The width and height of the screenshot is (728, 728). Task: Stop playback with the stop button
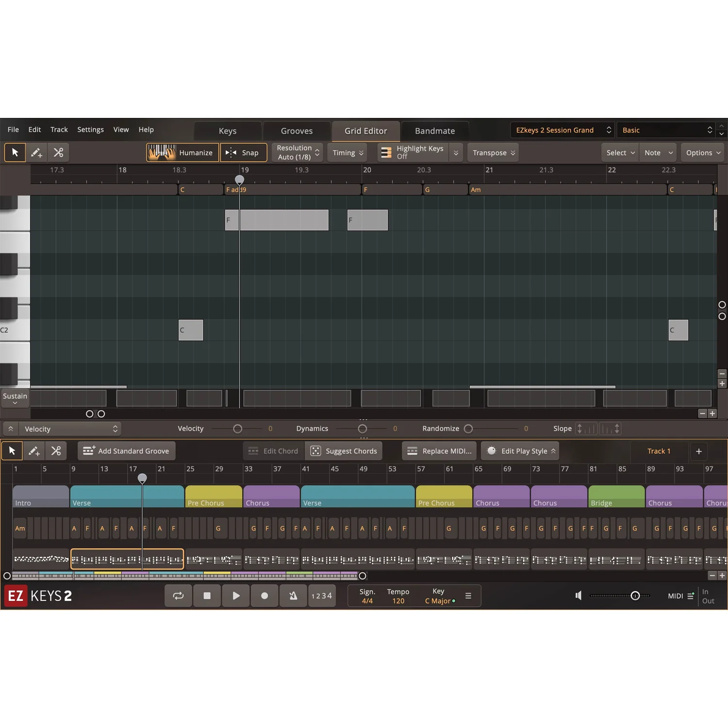[x=207, y=596]
